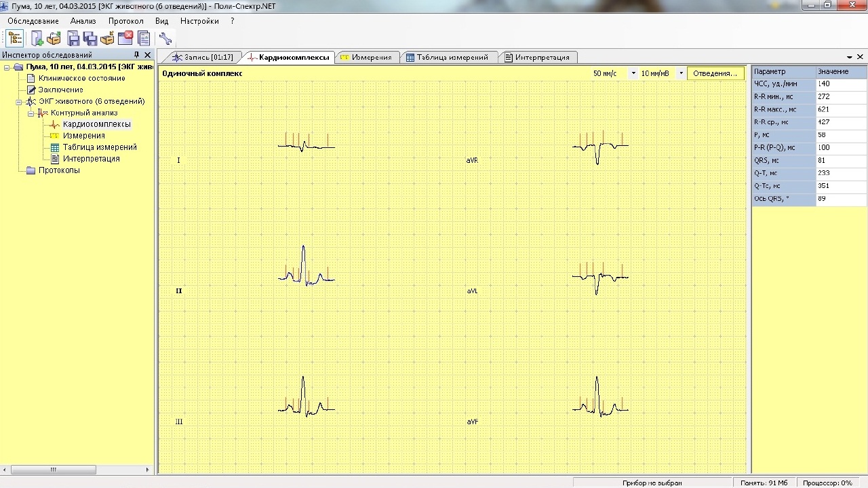Collapse the Контурный анализ tree node
Image resolution: width=868 pixels, height=488 pixels.
coord(31,113)
